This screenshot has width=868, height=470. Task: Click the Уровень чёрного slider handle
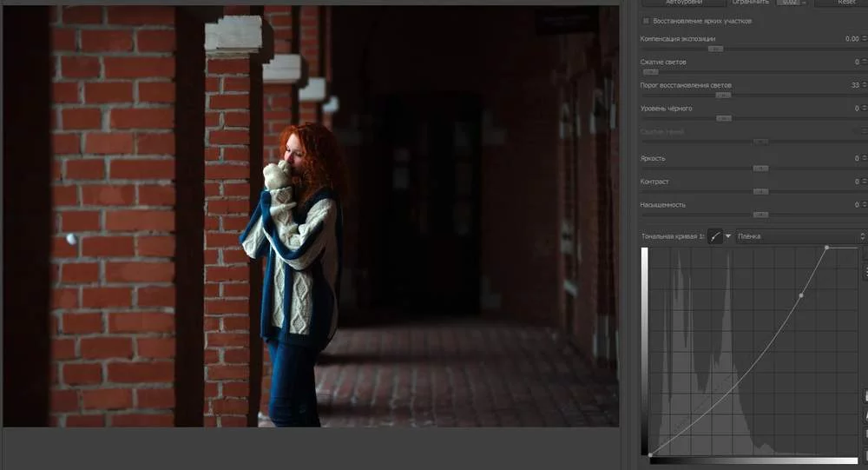coord(723,118)
